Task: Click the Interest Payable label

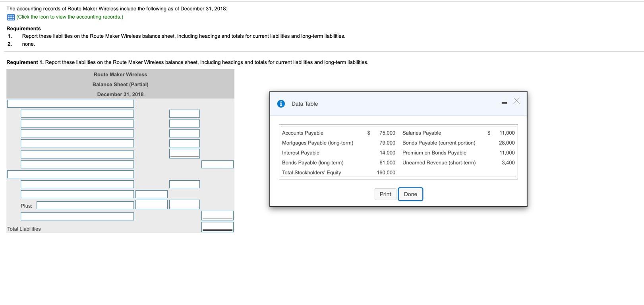Action: [301, 153]
